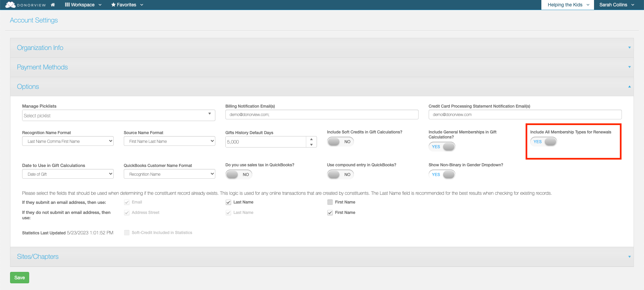Expand the Organization Info section

[x=322, y=48]
